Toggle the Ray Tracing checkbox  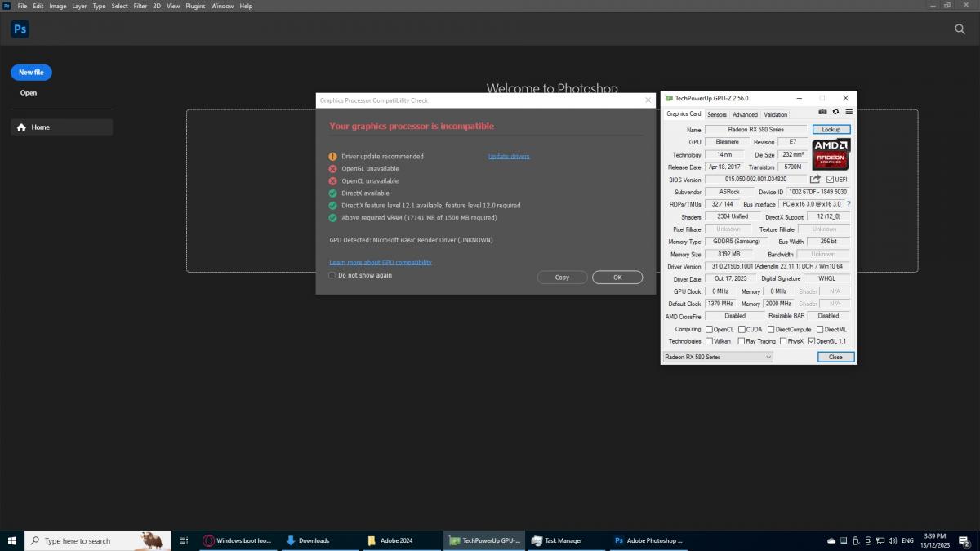[741, 341]
